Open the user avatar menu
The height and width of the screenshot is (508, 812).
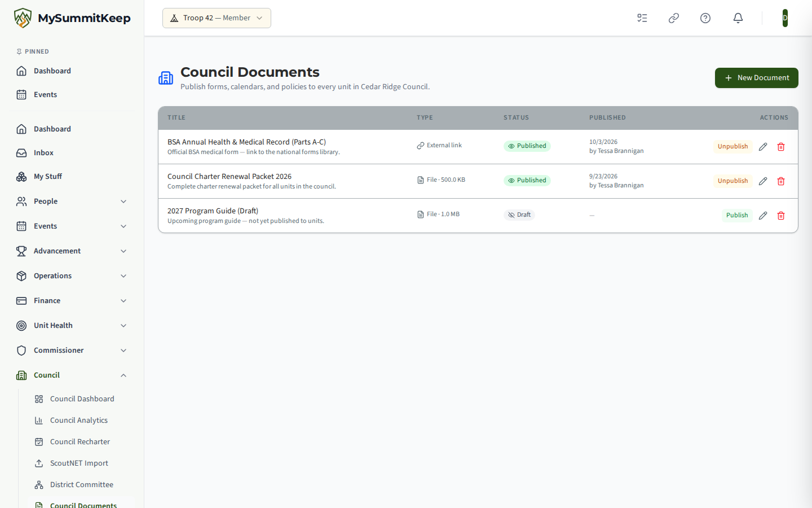785,18
